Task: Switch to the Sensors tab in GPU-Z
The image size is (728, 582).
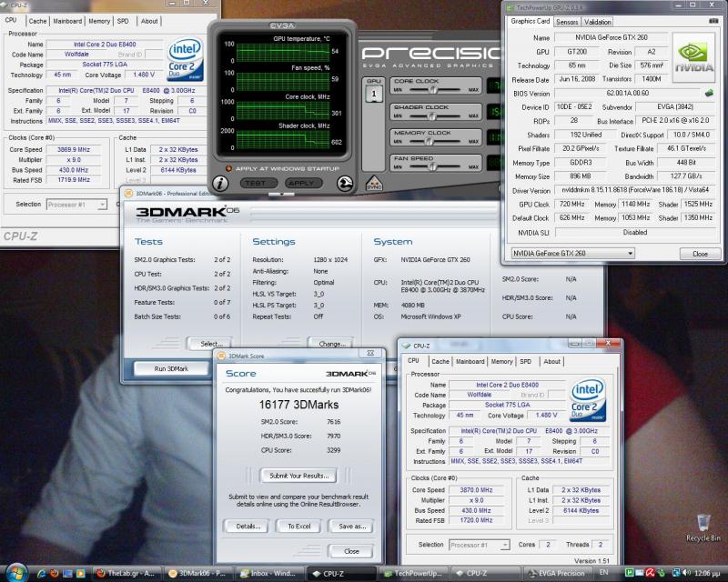Action: point(566,22)
